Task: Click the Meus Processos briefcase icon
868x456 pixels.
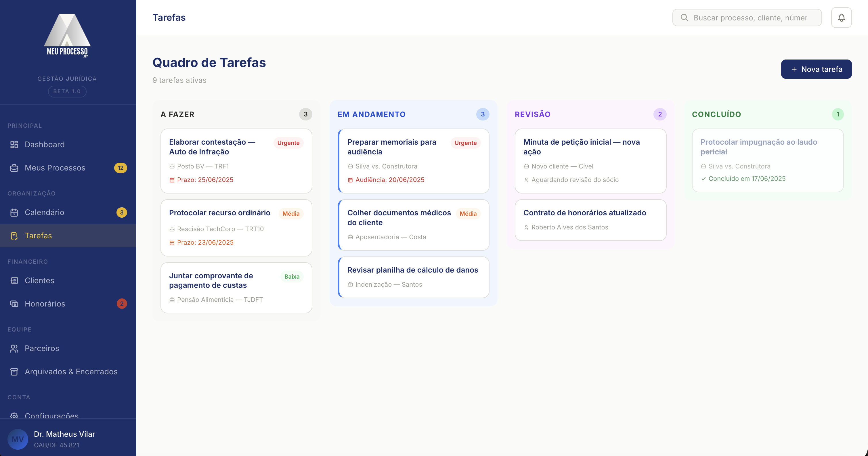Action: click(14, 168)
